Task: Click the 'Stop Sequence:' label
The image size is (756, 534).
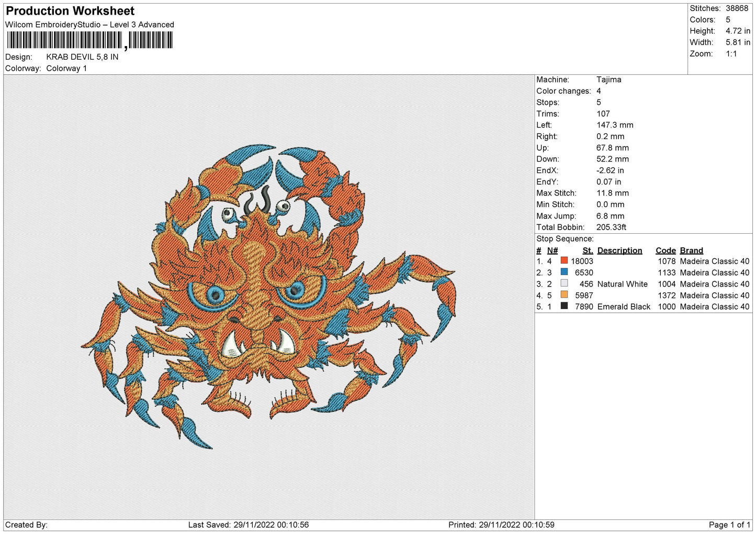Action: coord(565,239)
